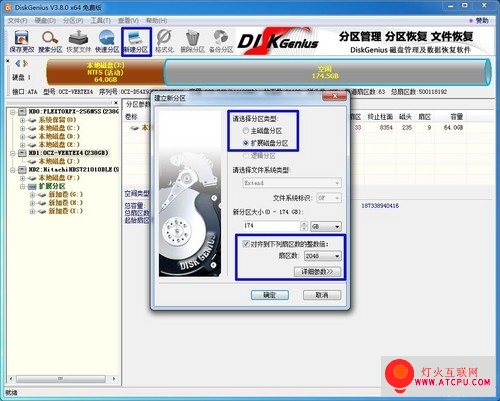Click the new partition size input field
Screen dimensions: 500x401
click(271, 226)
